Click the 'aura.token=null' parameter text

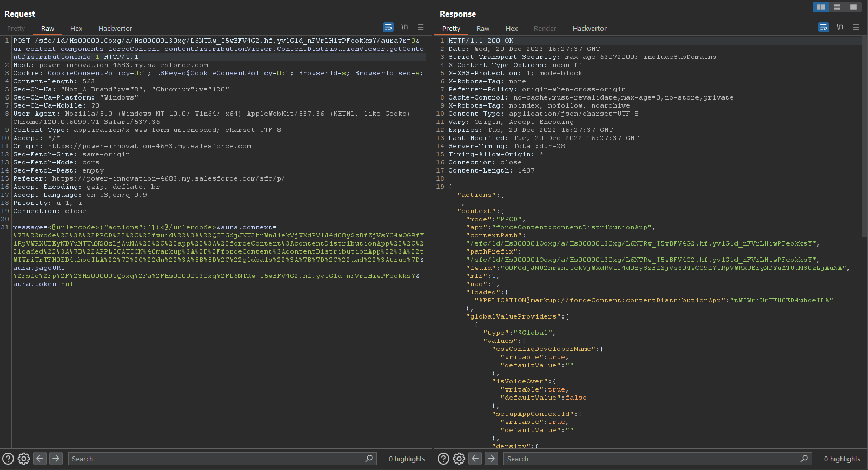[45, 284]
